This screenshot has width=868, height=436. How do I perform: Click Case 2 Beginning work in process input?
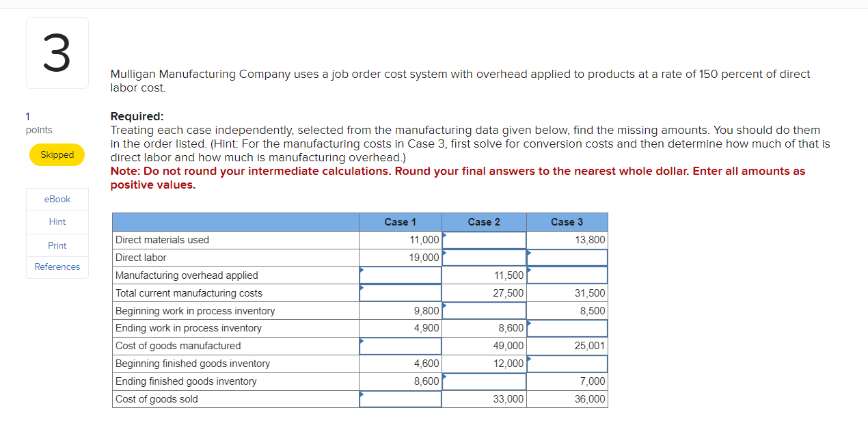point(485,311)
